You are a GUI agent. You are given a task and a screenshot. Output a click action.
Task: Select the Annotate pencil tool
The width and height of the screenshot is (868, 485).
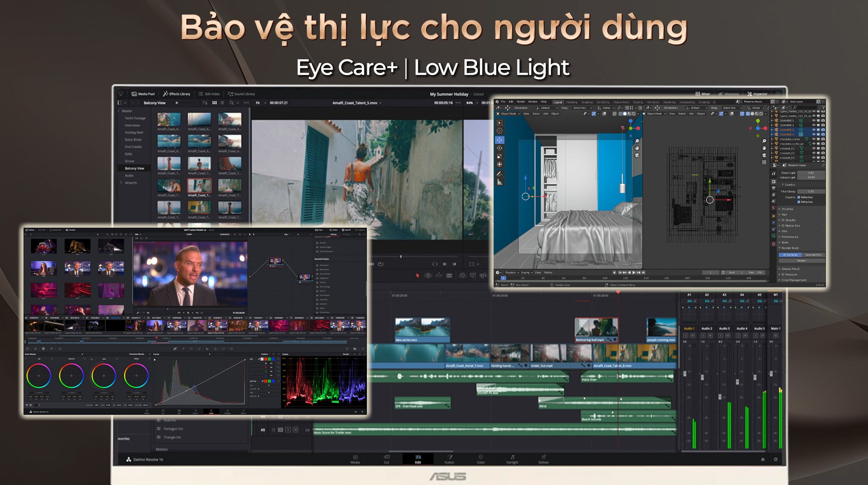tap(499, 174)
